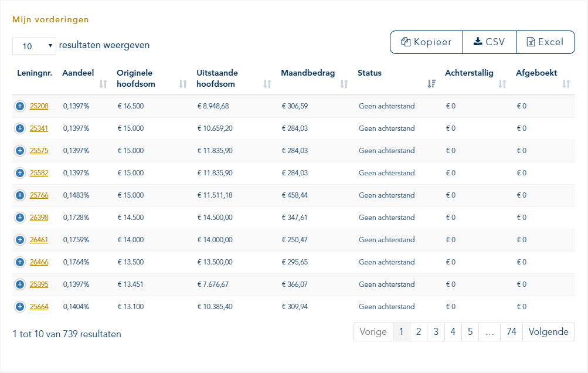Click outstanding amount € 11.511,18

[x=215, y=195]
